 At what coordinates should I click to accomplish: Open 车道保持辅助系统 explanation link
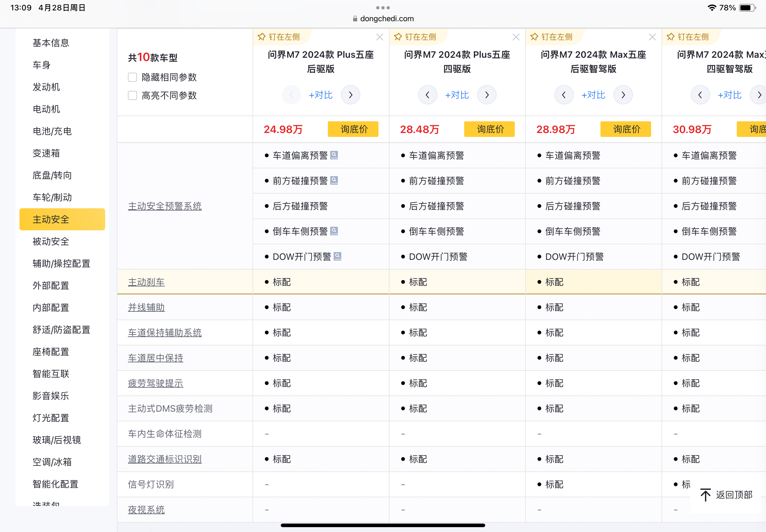(x=165, y=333)
